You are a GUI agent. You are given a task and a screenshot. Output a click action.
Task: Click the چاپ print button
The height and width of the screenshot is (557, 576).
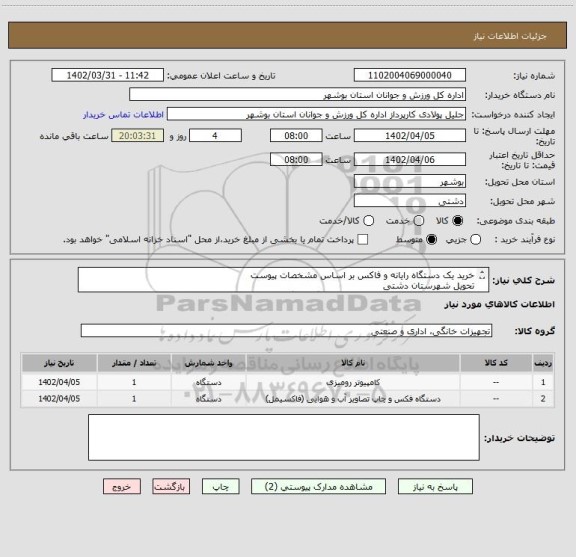[x=220, y=487]
